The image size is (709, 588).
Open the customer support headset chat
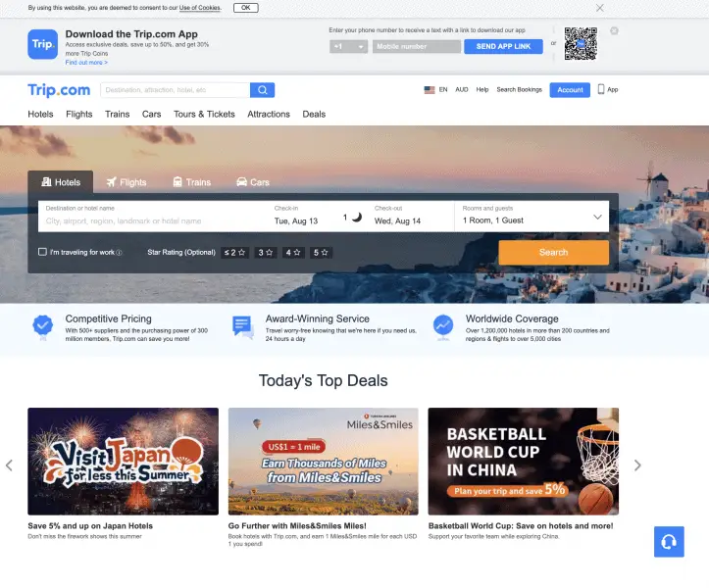point(669,541)
